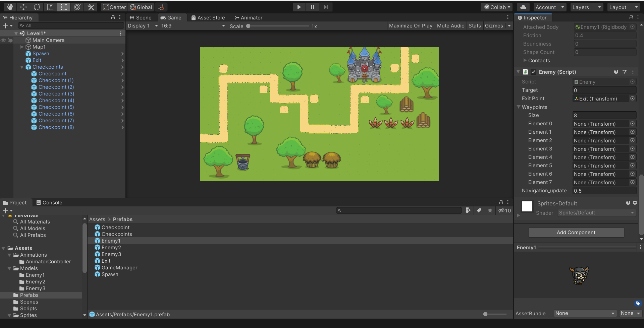Open object picker for Exit Point field
This screenshot has height=328, width=644.
(x=632, y=99)
